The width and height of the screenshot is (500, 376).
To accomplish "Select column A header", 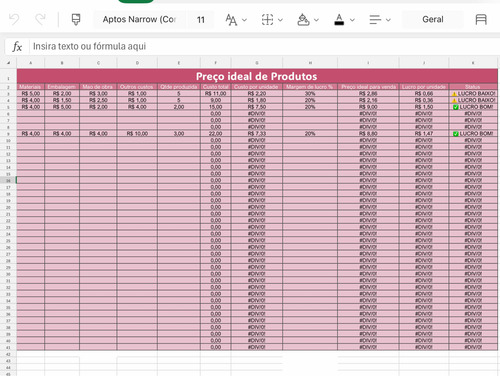I will coord(31,63).
